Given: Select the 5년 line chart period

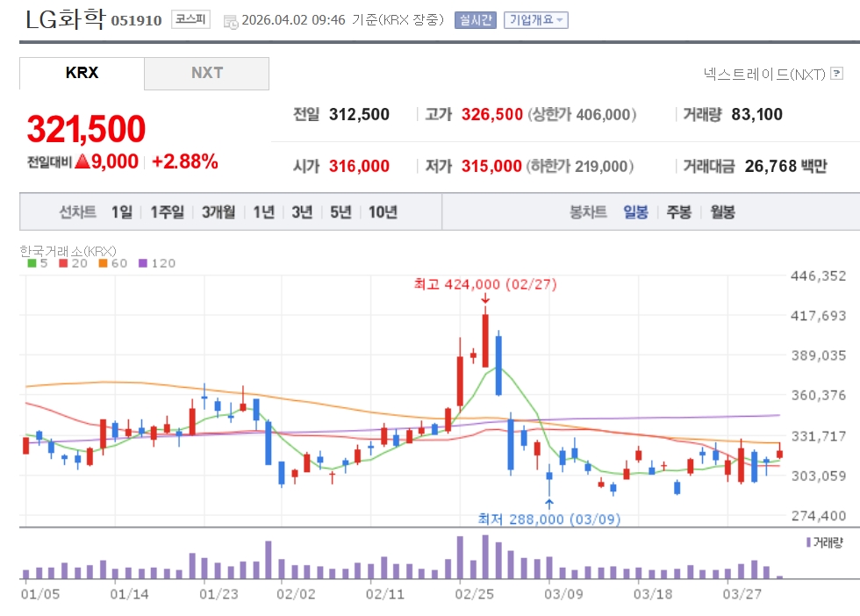Looking at the screenshot, I should point(340,211).
